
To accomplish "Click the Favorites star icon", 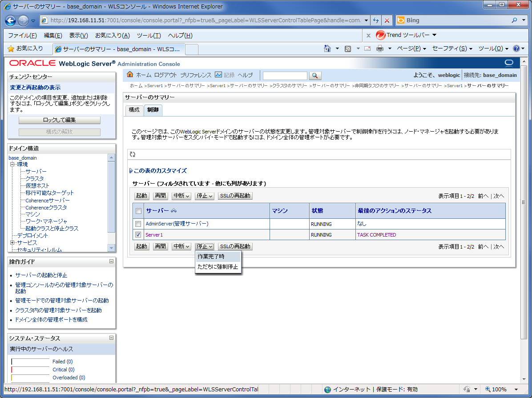I will coord(11,49).
